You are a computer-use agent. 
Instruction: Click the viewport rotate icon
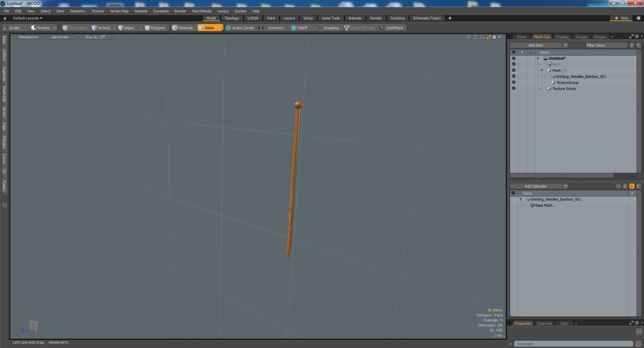476,37
